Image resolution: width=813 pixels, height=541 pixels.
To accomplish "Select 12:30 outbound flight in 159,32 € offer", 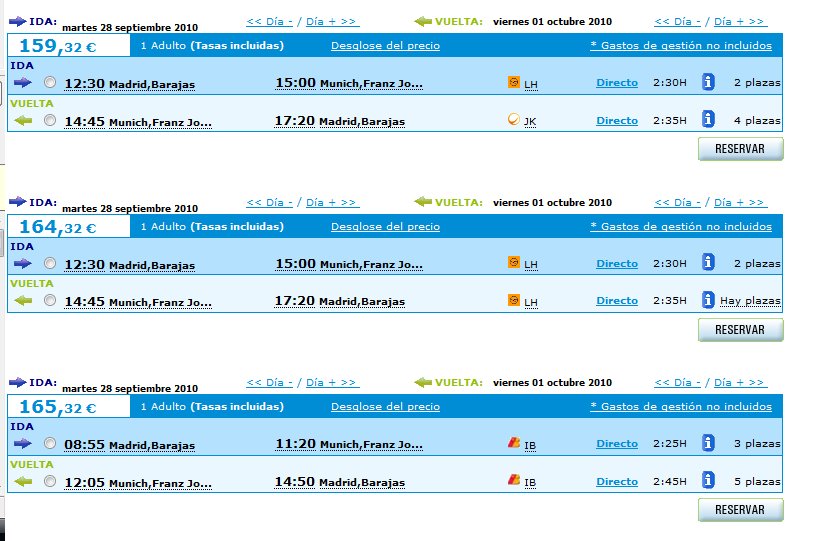I will (50, 82).
